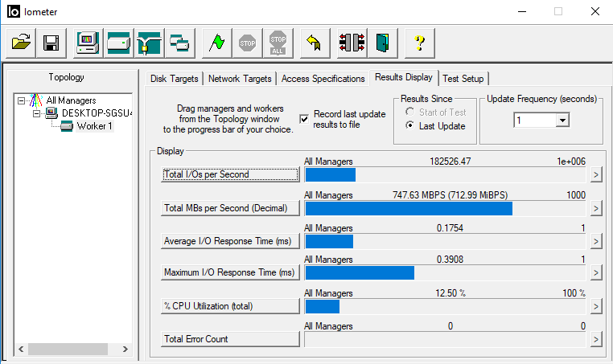This screenshot has width=613, height=364.
Task: Open a test configuration file
Action: click(21, 43)
